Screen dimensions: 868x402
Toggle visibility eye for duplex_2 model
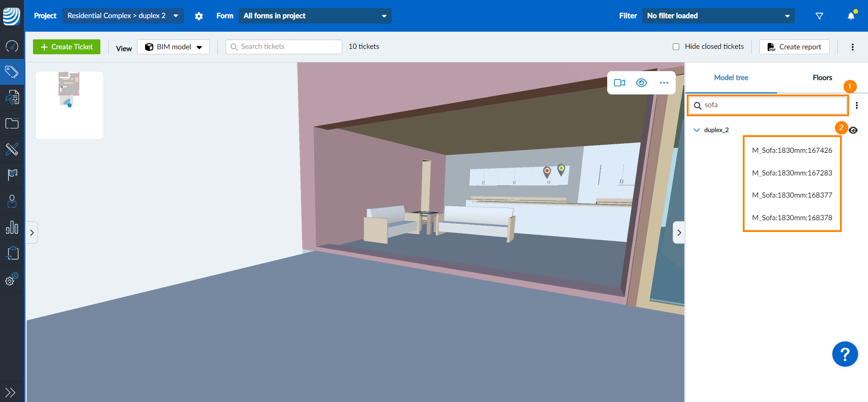click(853, 130)
